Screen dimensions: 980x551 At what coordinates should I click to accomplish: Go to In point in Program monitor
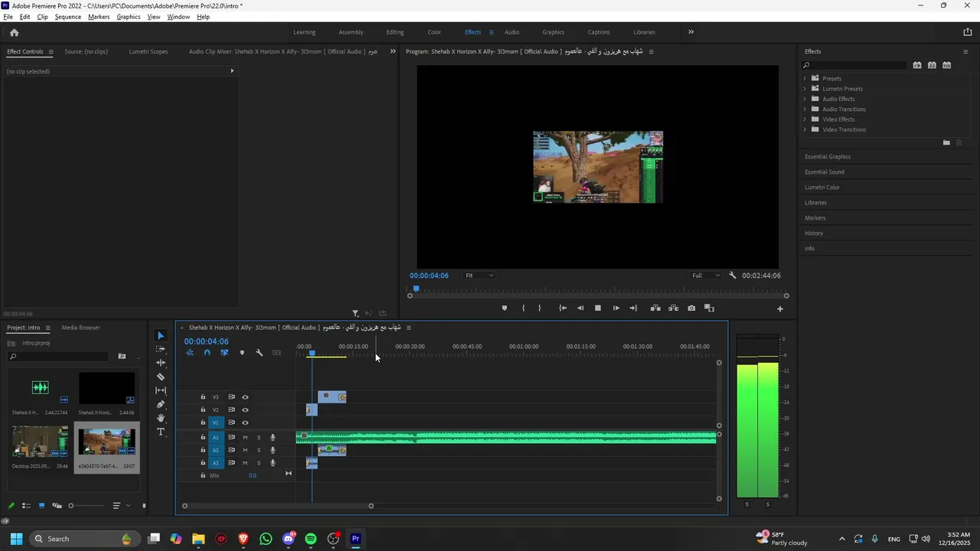coord(563,308)
